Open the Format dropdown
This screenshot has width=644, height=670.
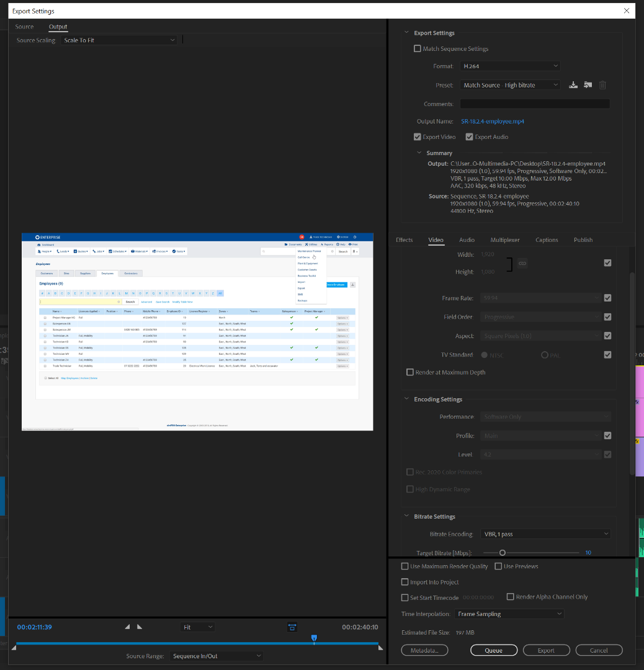click(510, 66)
